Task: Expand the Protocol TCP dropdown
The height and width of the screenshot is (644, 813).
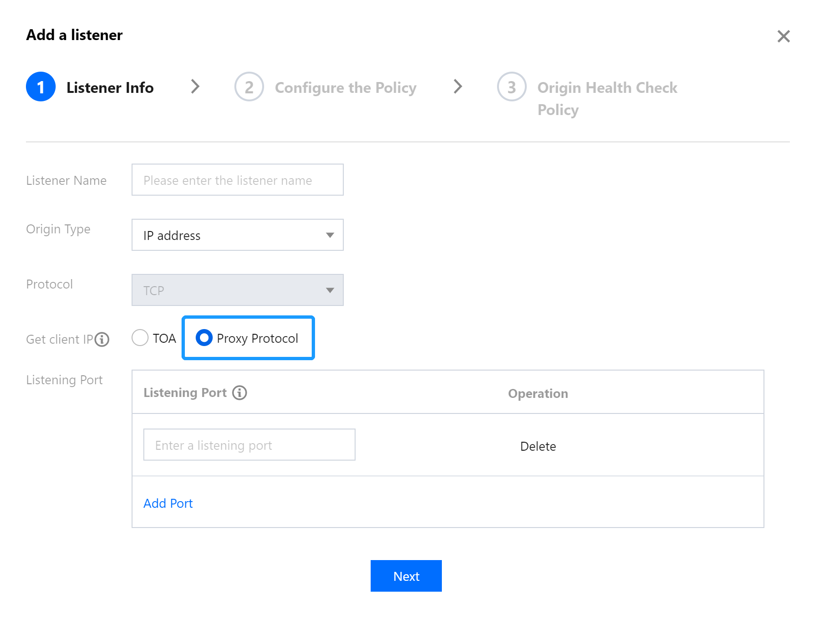Action: [x=237, y=290]
